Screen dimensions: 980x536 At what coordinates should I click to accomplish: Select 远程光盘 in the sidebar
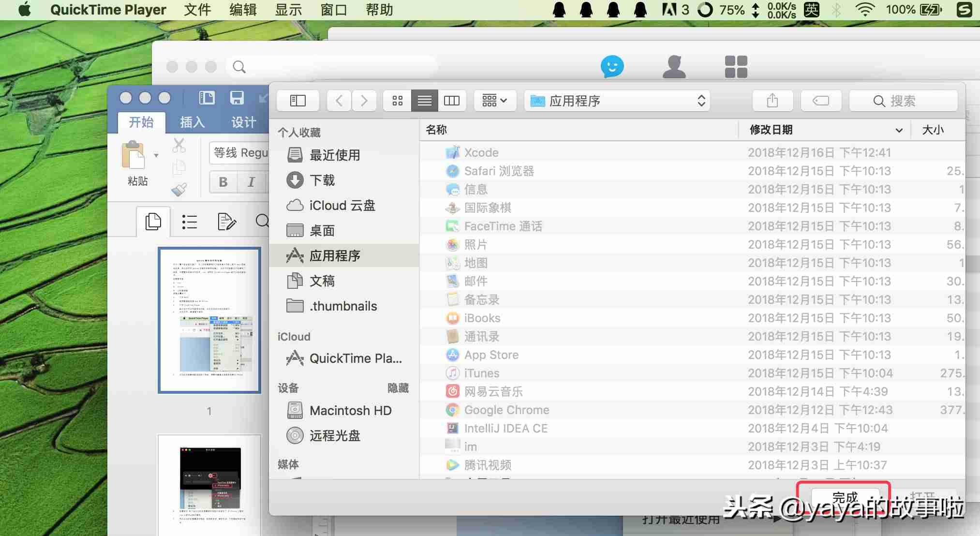(344, 435)
